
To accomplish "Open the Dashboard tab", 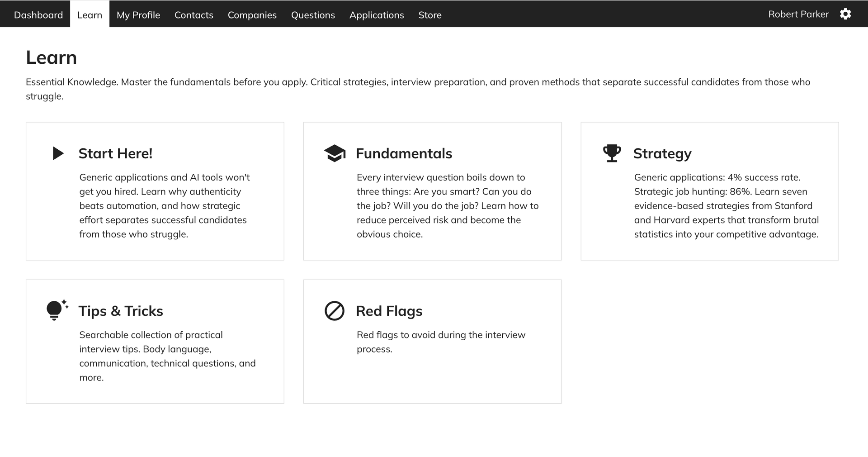I will (x=38, y=15).
